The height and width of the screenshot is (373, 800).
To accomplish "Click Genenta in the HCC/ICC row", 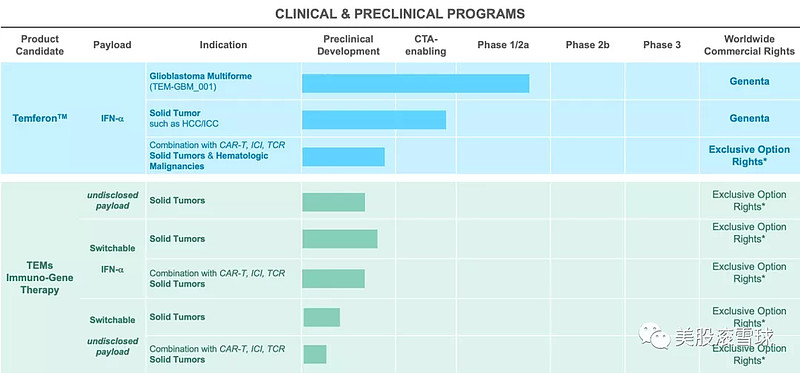I will 749,118.
